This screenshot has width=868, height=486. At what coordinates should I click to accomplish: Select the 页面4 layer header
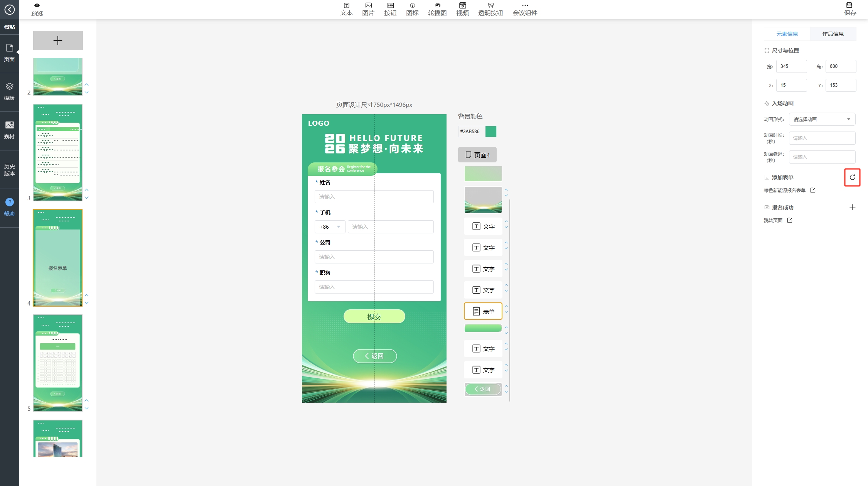[x=477, y=155]
